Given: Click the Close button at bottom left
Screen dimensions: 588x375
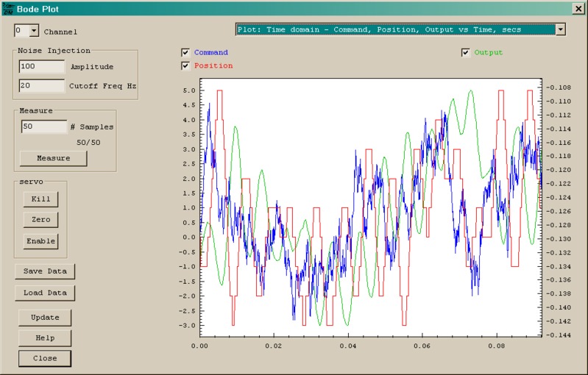Looking at the screenshot, I should pos(45,359).
